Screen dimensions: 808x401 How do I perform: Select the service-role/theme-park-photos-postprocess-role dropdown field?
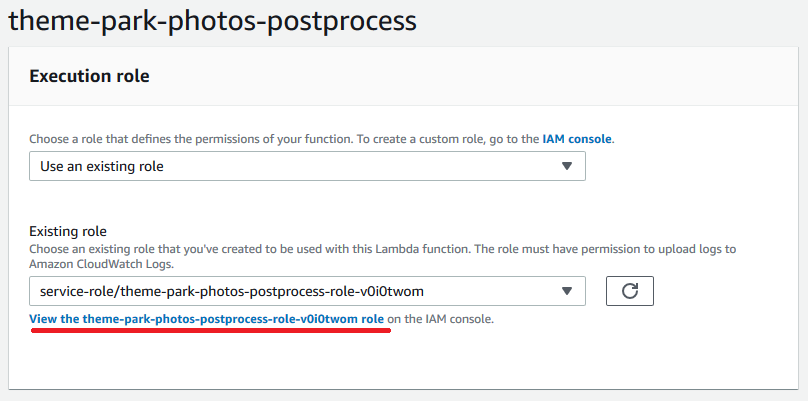coord(307,291)
